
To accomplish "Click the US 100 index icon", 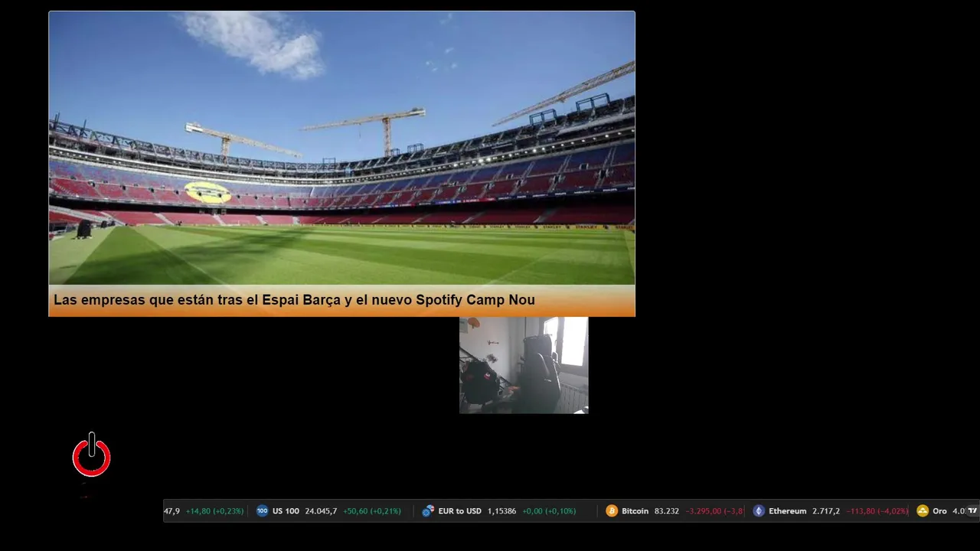I will point(262,510).
